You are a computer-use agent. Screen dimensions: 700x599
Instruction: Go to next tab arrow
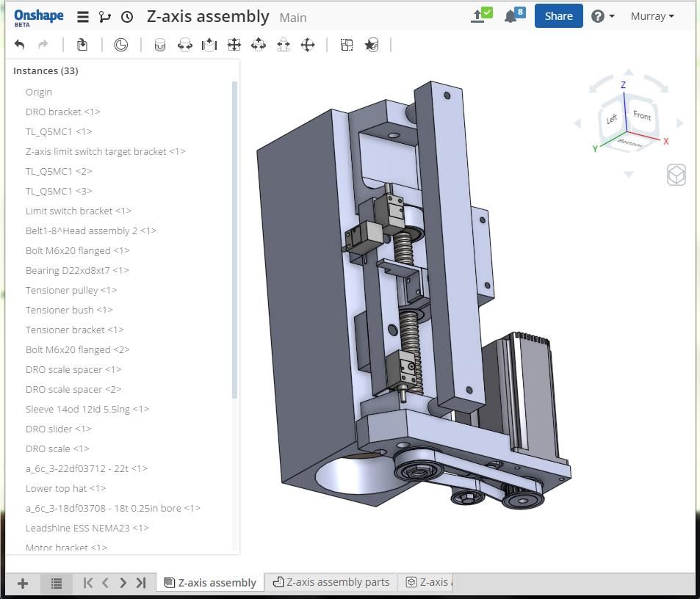pos(123,583)
